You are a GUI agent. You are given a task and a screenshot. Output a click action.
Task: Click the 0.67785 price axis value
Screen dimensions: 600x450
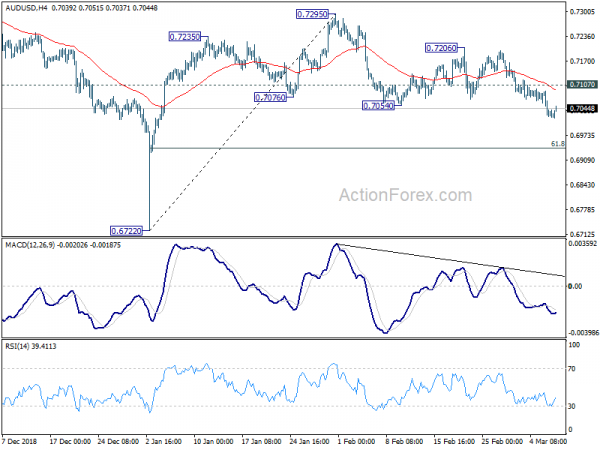[x=582, y=210]
